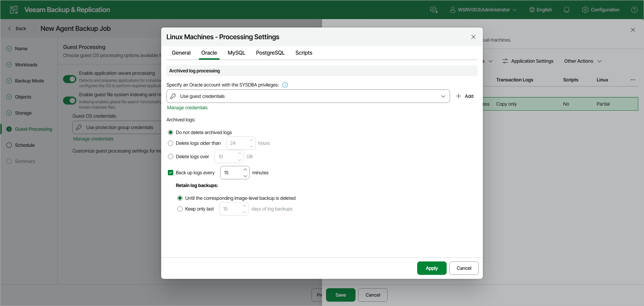The image size is (644, 306).
Task: Increase the Delete logs older than hours value
Action: point(251,140)
